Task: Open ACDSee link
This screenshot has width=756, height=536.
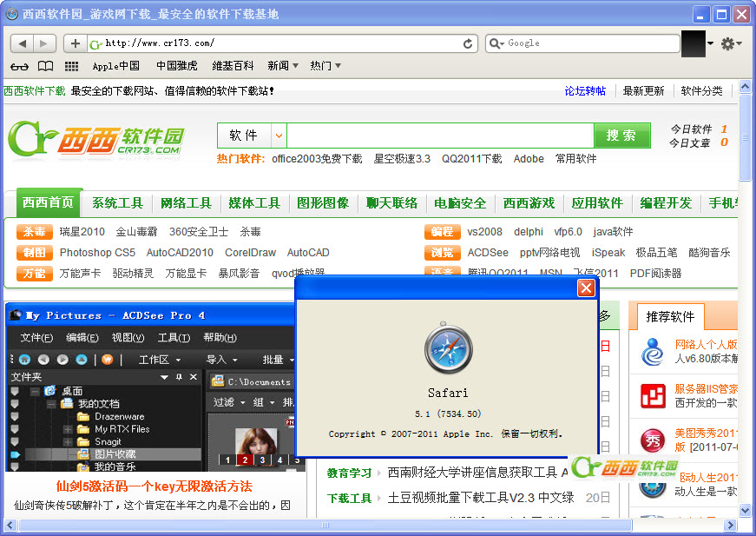Action: pyautogui.click(x=488, y=252)
